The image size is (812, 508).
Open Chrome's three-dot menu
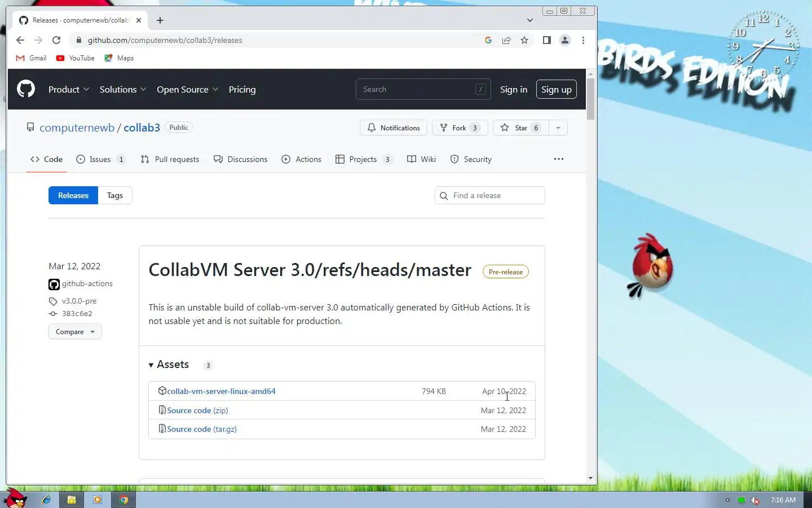click(583, 40)
